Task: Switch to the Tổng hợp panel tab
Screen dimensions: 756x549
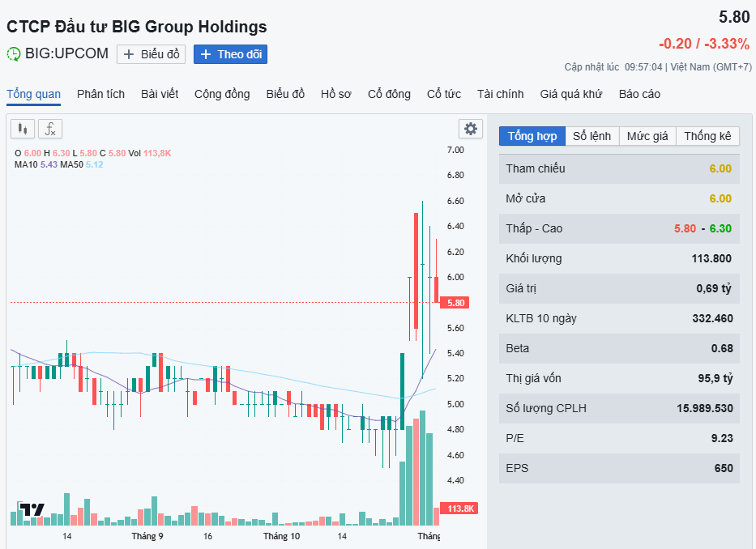Action: (532, 136)
